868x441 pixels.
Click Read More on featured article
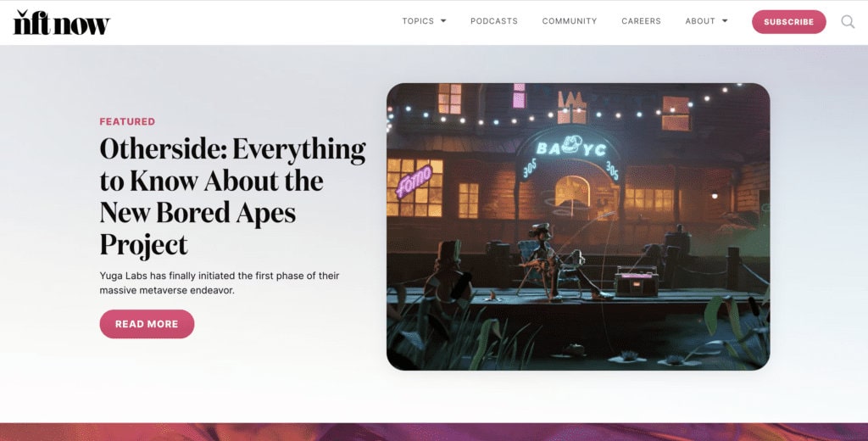(147, 324)
